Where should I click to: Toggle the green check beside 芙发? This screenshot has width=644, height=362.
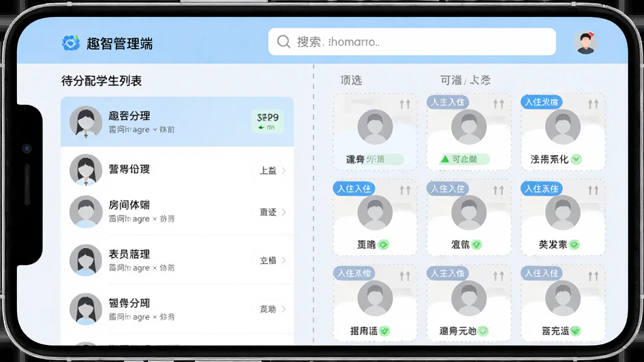pos(574,244)
